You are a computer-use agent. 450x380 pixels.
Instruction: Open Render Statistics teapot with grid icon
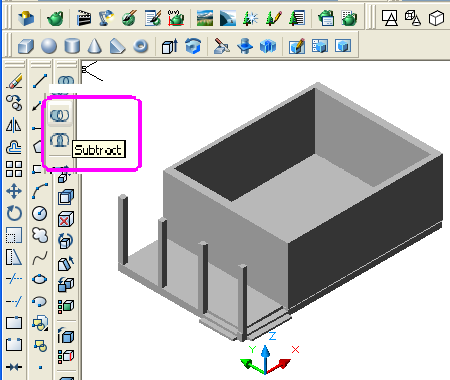tap(349, 18)
